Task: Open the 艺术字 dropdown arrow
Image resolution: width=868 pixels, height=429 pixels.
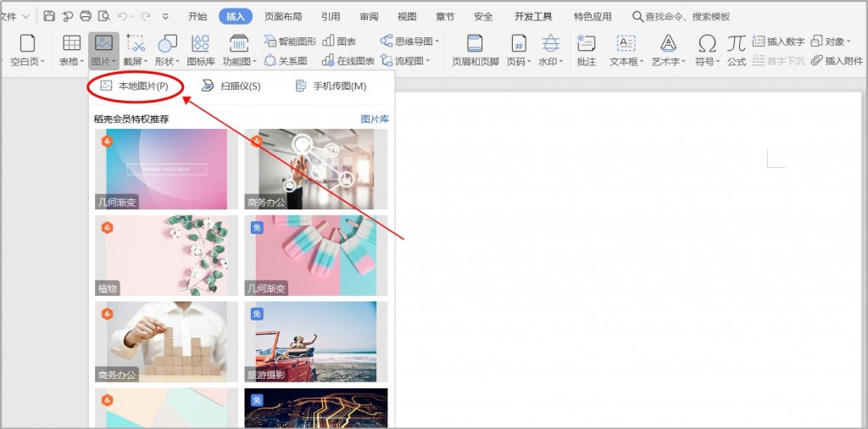Action: (x=683, y=62)
